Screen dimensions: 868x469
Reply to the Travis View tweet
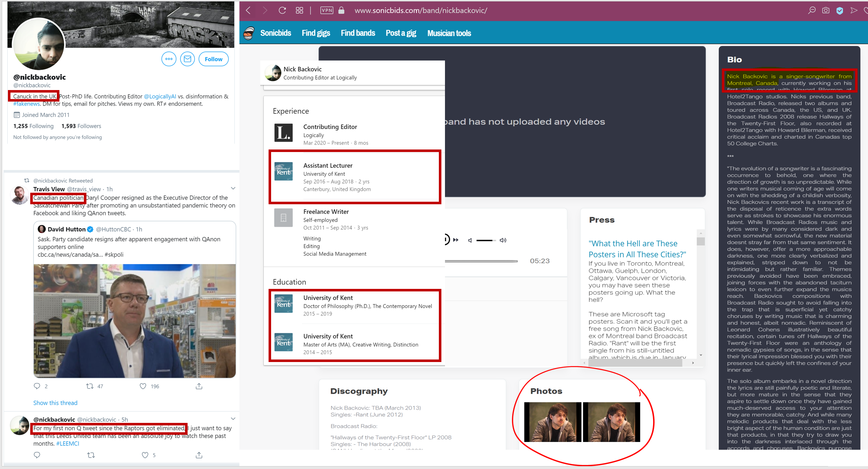point(37,386)
